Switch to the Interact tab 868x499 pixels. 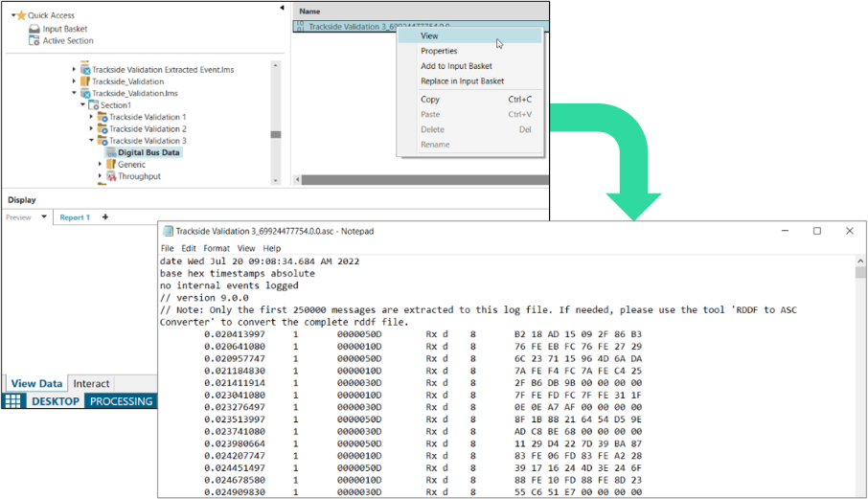pyautogui.click(x=92, y=384)
